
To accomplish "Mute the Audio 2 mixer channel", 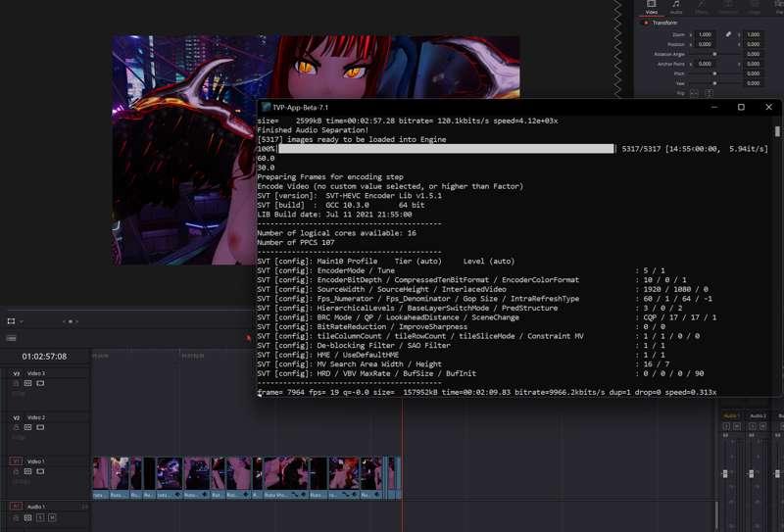I will tap(762, 426).
